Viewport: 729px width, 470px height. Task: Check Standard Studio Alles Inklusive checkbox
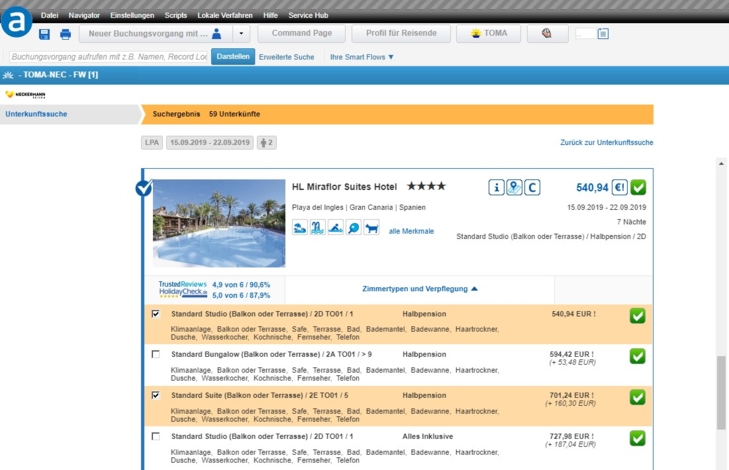click(x=156, y=436)
